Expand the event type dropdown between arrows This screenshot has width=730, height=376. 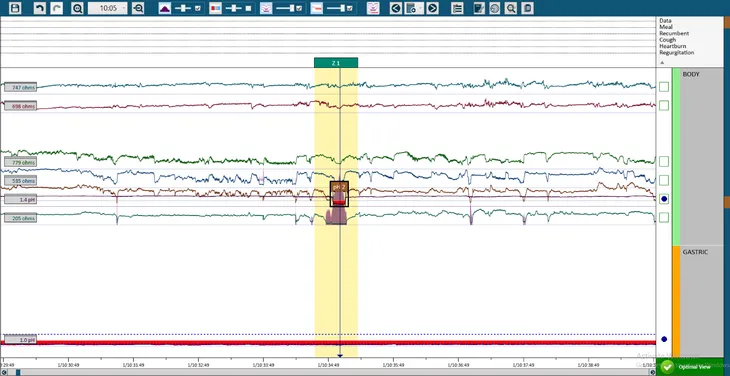(x=414, y=8)
